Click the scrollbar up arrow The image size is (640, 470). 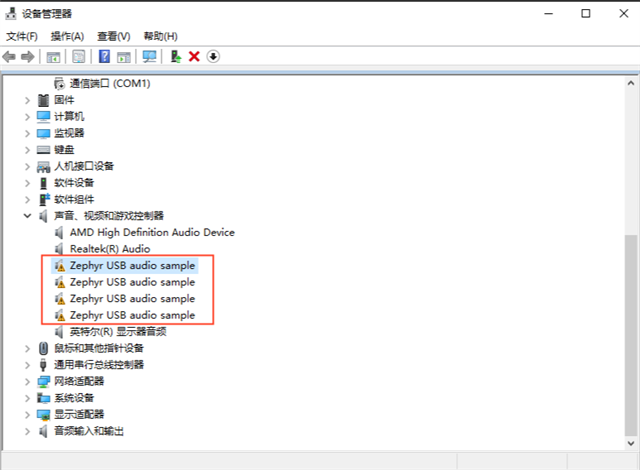(631, 83)
